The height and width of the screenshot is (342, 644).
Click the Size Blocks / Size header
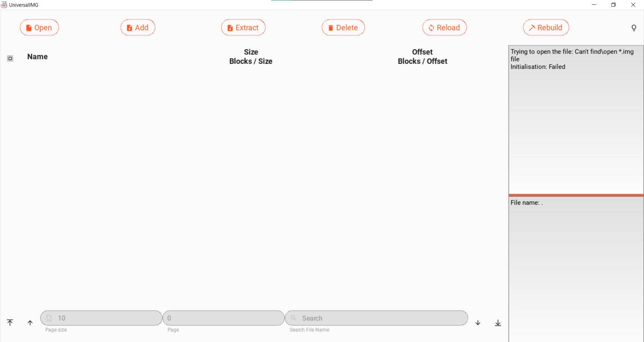point(251,57)
